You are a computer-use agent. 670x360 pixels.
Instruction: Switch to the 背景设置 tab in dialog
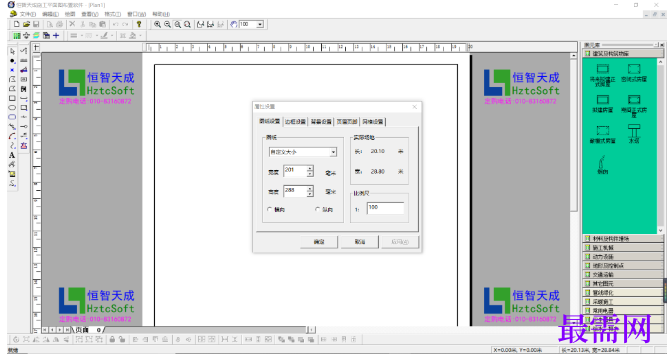321,122
